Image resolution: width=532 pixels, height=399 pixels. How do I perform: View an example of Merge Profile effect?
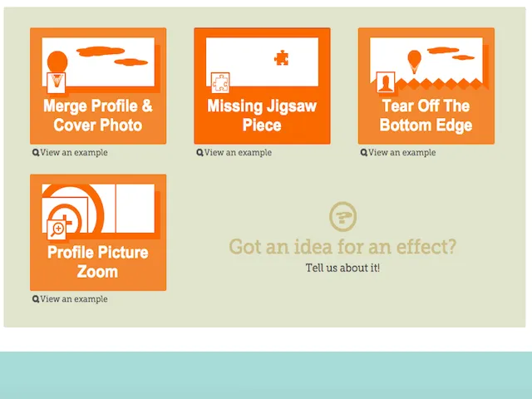[74, 153]
